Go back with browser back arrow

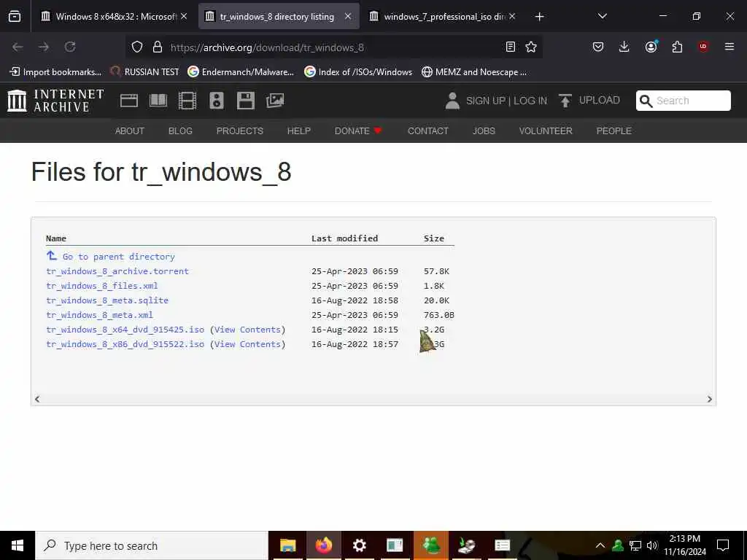click(18, 47)
